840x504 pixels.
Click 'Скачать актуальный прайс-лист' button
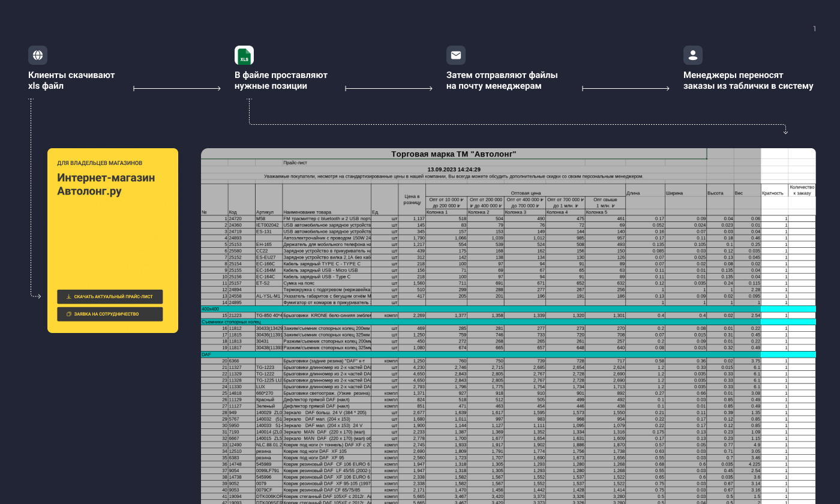coord(110,296)
